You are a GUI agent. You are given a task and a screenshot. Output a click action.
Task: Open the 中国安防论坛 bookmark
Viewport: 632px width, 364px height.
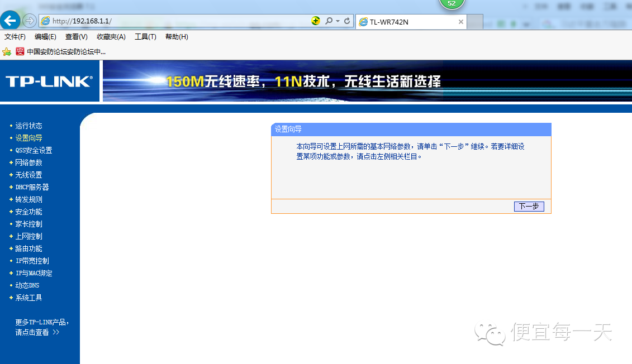61,51
